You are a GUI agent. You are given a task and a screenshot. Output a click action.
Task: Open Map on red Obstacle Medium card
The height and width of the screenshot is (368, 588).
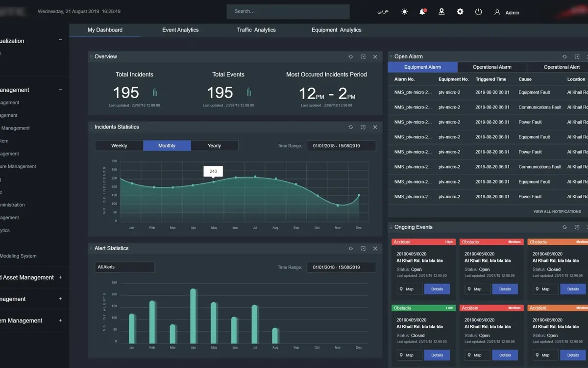477,289
